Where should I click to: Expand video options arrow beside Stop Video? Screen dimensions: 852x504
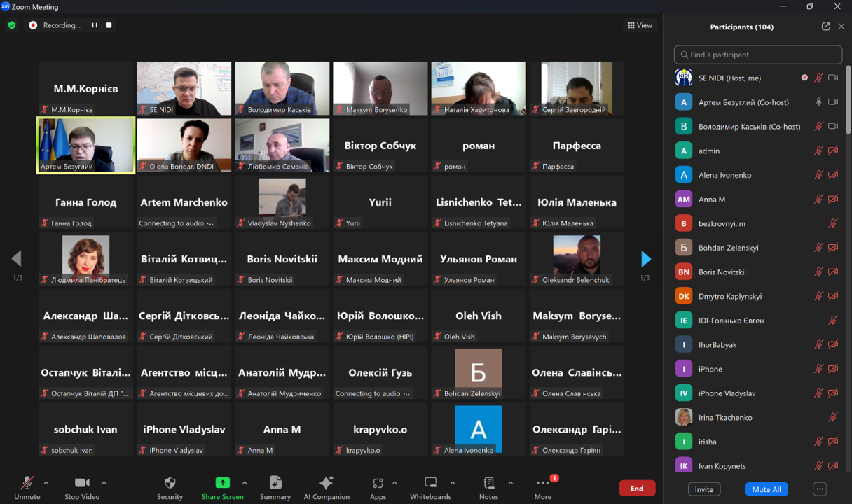pyautogui.click(x=104, y=483)
